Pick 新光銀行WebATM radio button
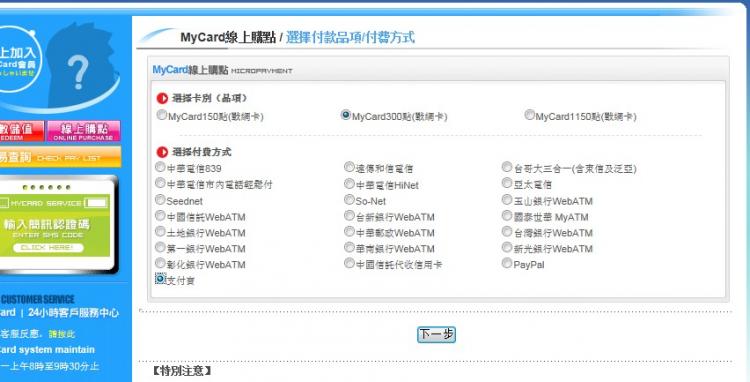Screen dimensions: 750x382 point(507,247)
